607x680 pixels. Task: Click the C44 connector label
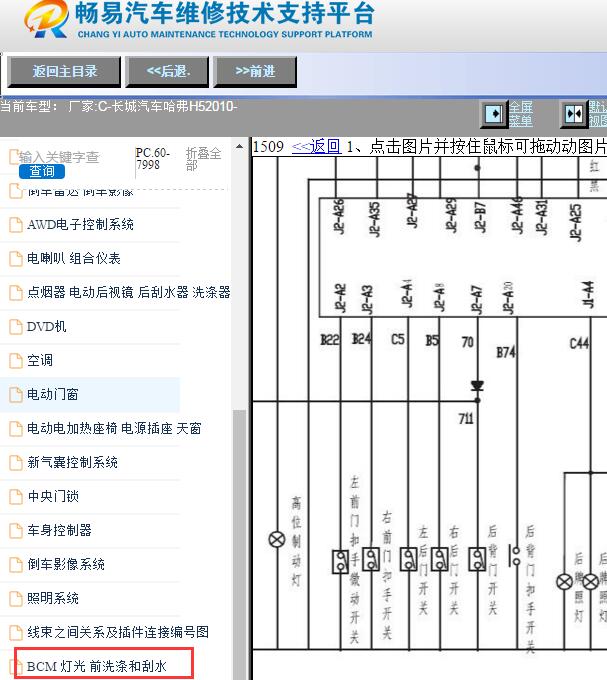579,344
